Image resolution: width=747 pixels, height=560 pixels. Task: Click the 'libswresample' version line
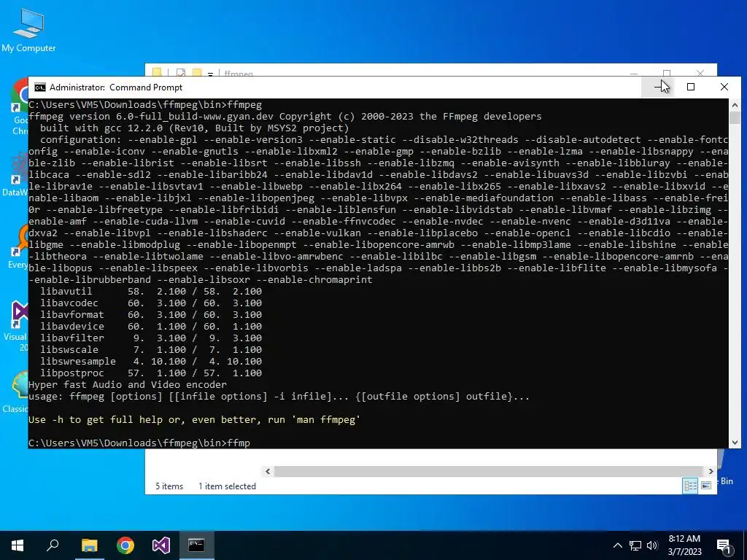pyautogui.click(x=151, y=362)
